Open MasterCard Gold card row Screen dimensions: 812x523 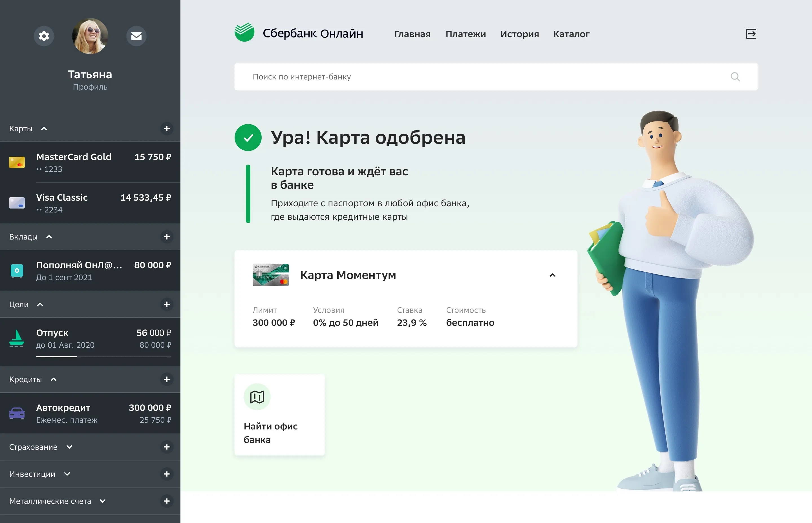90,162
